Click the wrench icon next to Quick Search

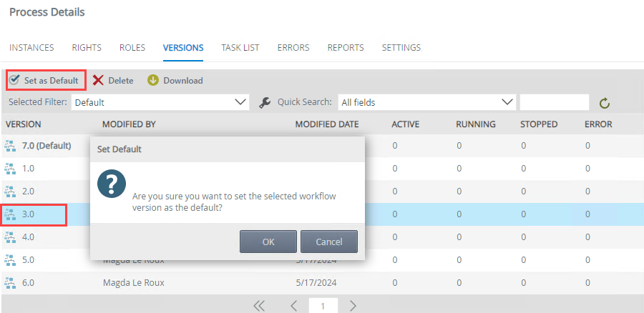point(265,103)
